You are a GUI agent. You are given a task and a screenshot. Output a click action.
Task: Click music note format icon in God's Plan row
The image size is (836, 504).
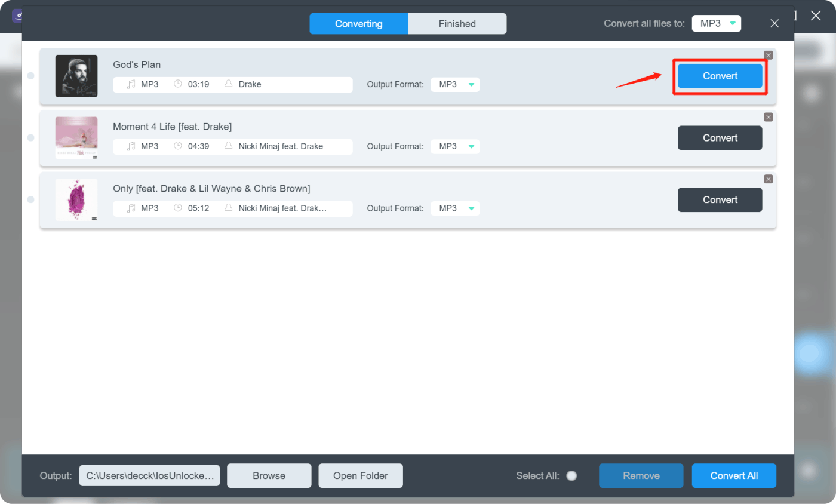(131, 85)
